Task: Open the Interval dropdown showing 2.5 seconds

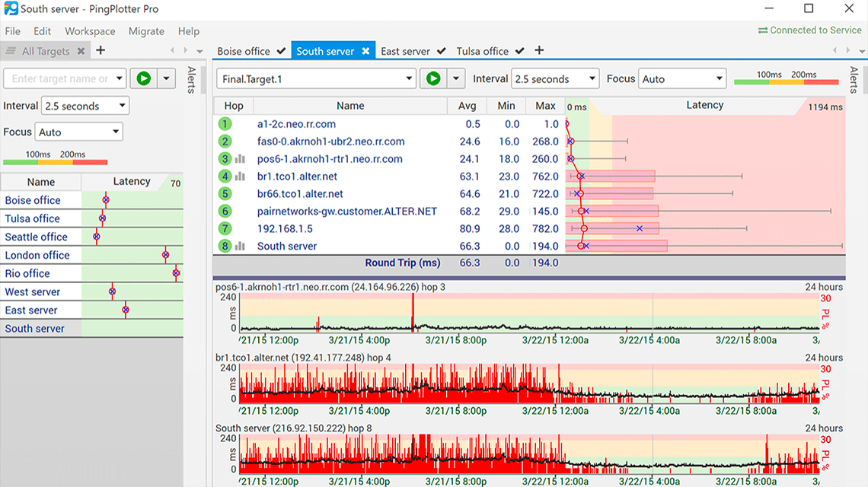Action: coord(555,78)
